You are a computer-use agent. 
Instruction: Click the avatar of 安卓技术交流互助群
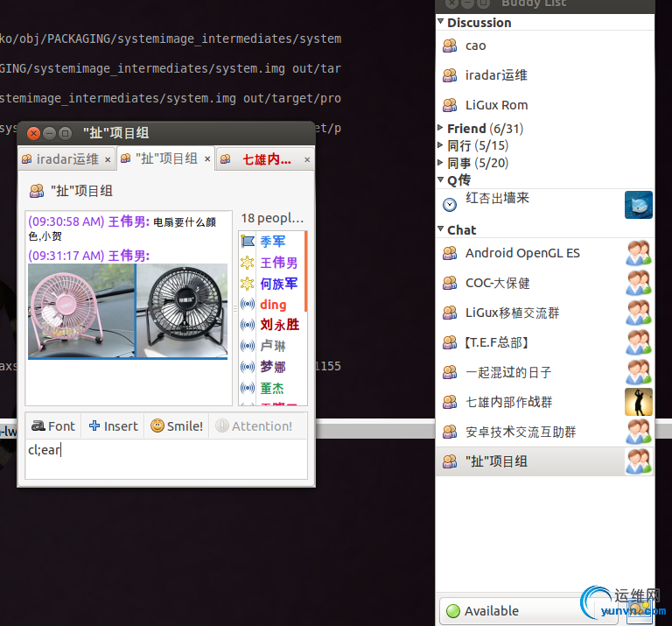pyautogui.click(x=639, y=432)
